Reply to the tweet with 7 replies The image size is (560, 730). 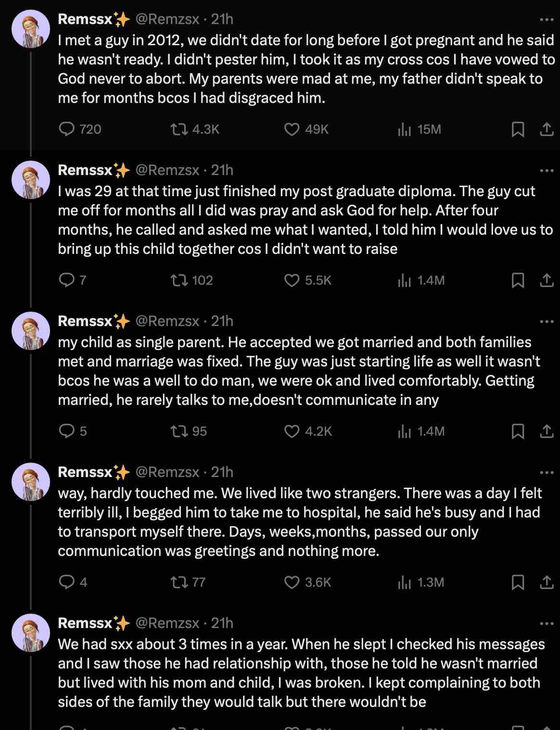[x=66, y=280]
